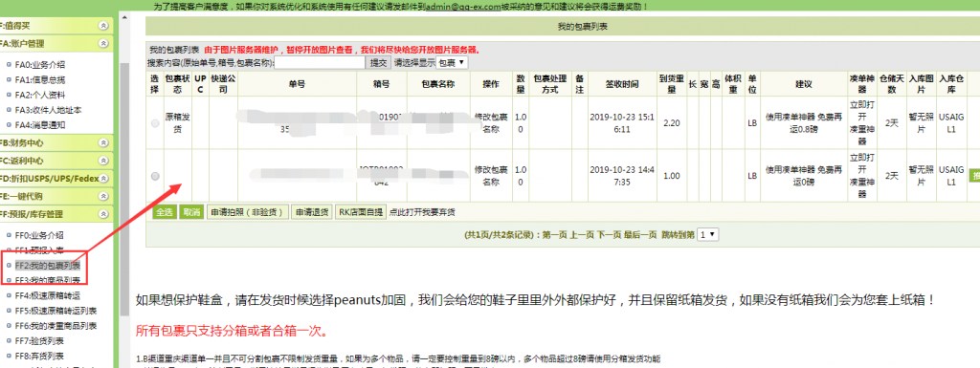
Task: Collapse the FA:账户管理 section chevron icon
Action: (103, 43)
